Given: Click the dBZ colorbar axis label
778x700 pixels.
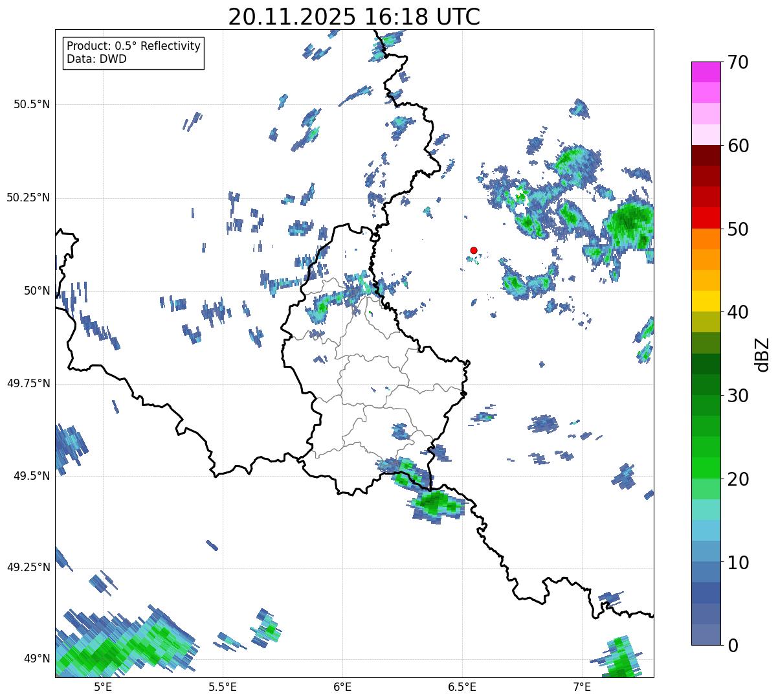Looking at the screenshot, I should click(x=763, y=354).
